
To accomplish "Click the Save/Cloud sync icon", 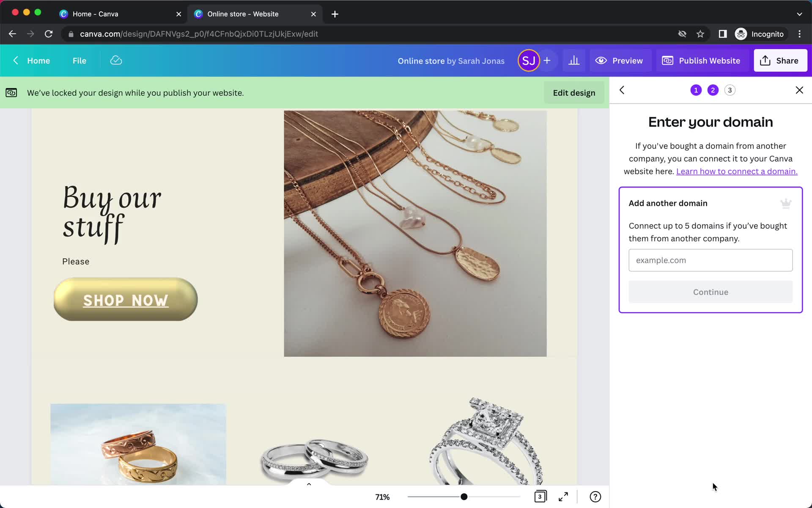I will click(x=116, y=60).
